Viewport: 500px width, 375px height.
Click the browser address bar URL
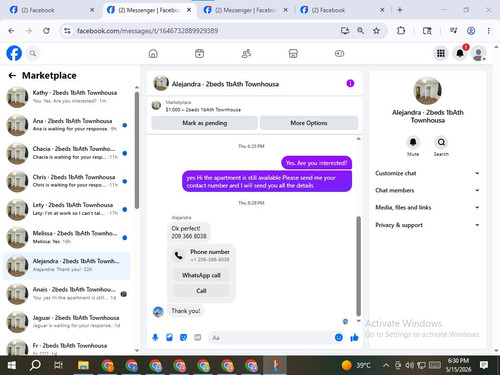[147, 31]
